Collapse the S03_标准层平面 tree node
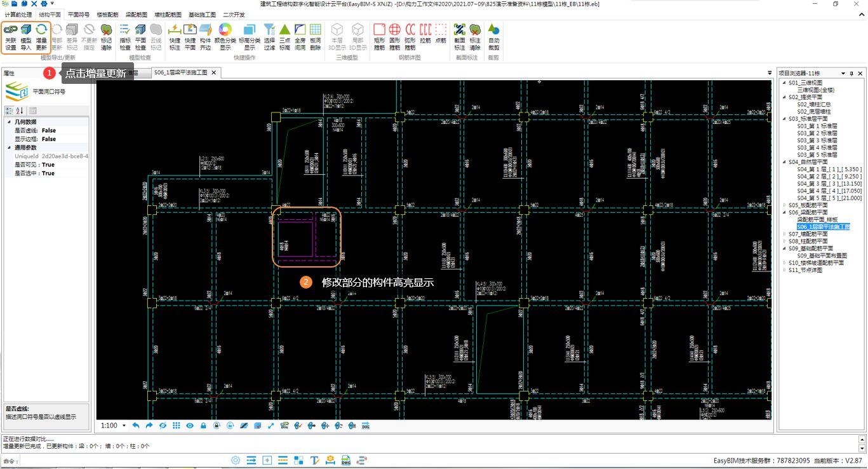The image size is (868, 469). 785,119
